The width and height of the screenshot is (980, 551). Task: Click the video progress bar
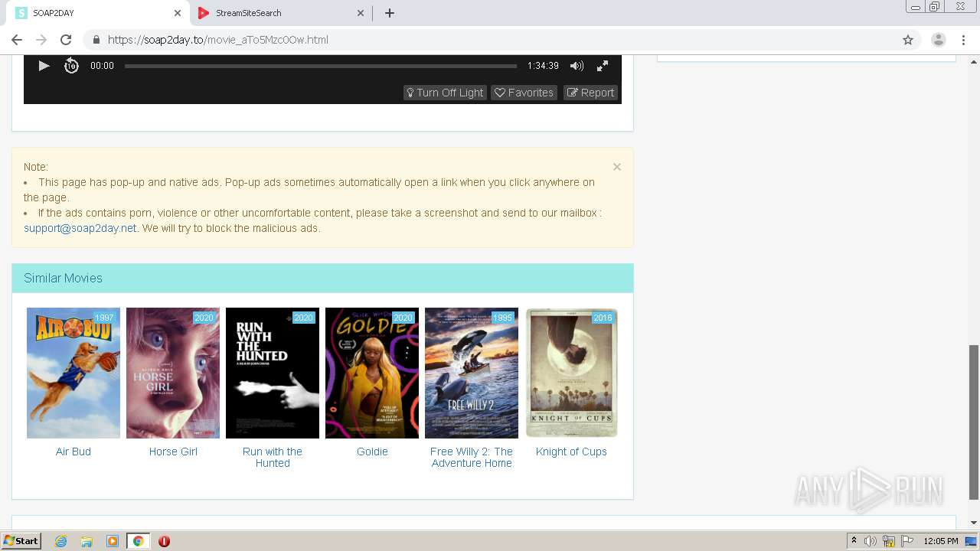tap(321, 66)
